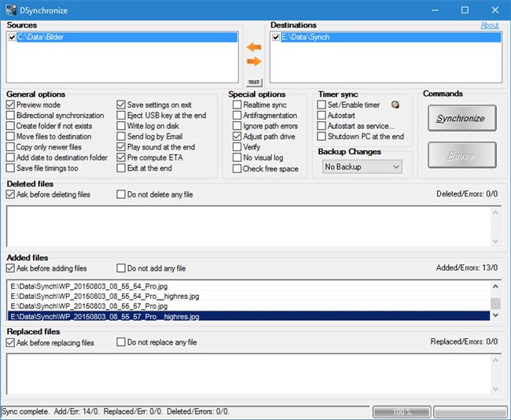Toggle Preview mode checkbox

tap(10, 105)
